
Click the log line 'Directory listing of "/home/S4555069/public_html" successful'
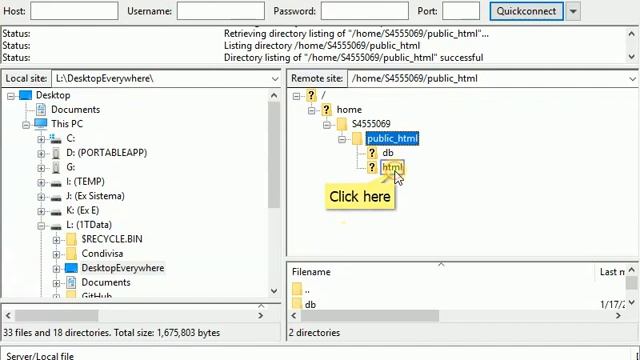point(353,58)
